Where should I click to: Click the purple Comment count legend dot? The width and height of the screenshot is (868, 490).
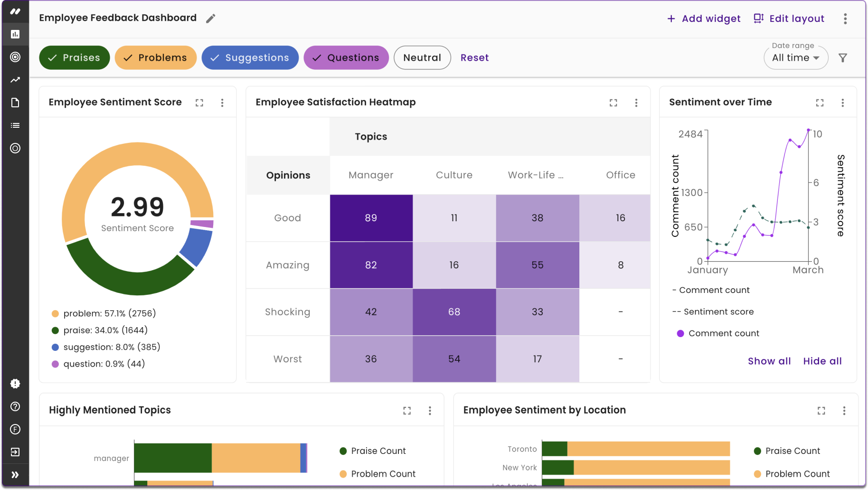click(680, 333)
